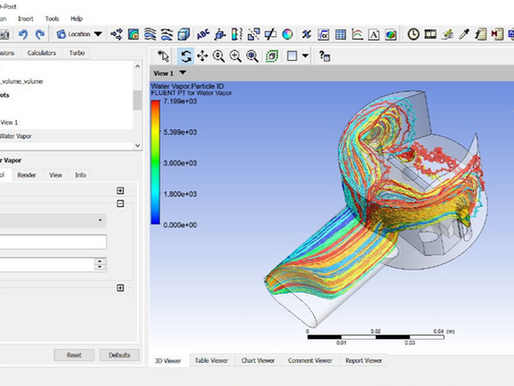
Task: Open the Table Viewer tab
Action: pyautogui.click(x=211, y=360)
